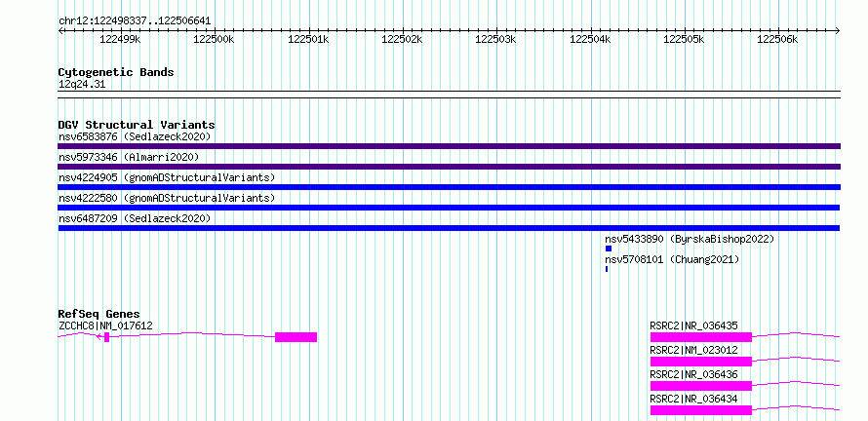Click the nsv5708101 (Chuang2021) label
Screen dimensions: 868x421
(672, 259)
